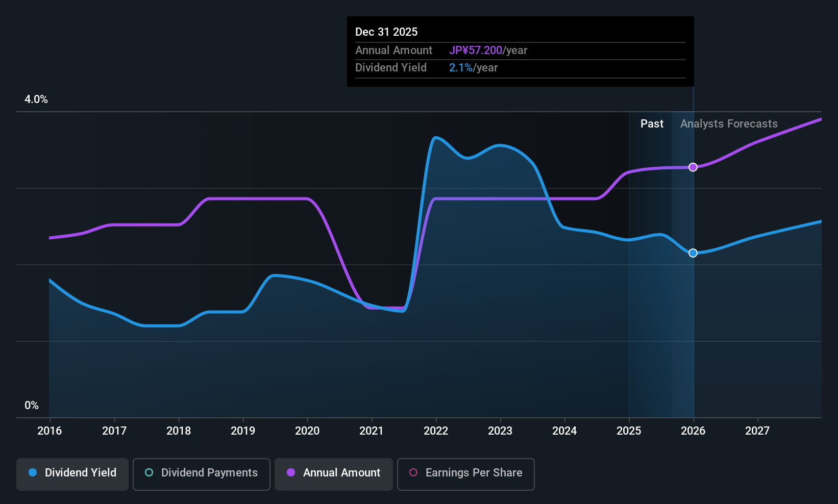Screen dimensions: 838x504
Task: Click the 0% y-axis label
Action: tap(32, 406)
